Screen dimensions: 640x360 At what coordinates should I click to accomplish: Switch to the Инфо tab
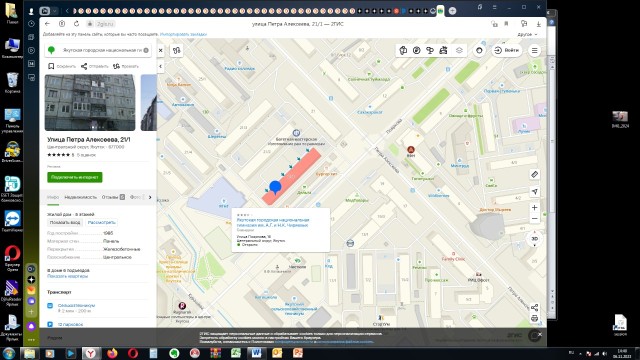tap(53, 197)
